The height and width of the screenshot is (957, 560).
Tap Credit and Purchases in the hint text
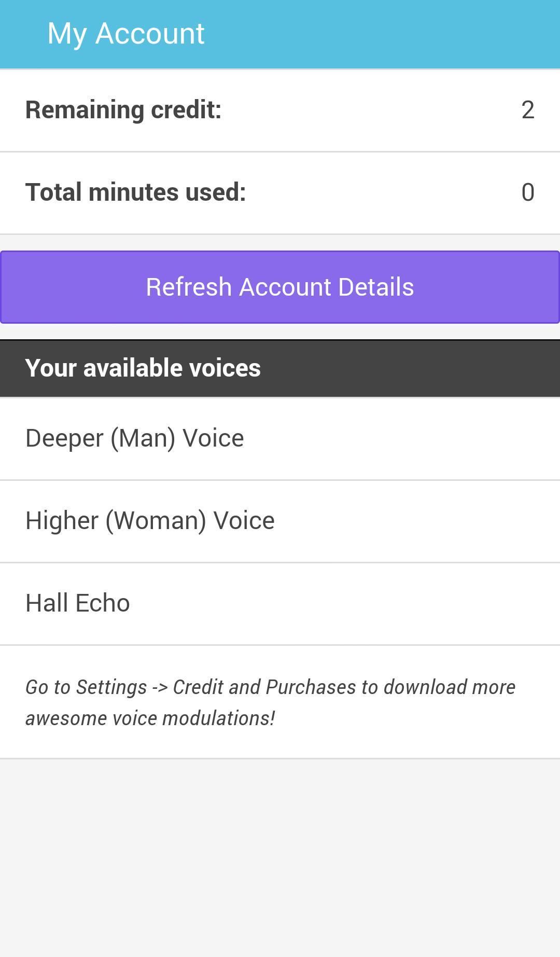pos(264,687)
